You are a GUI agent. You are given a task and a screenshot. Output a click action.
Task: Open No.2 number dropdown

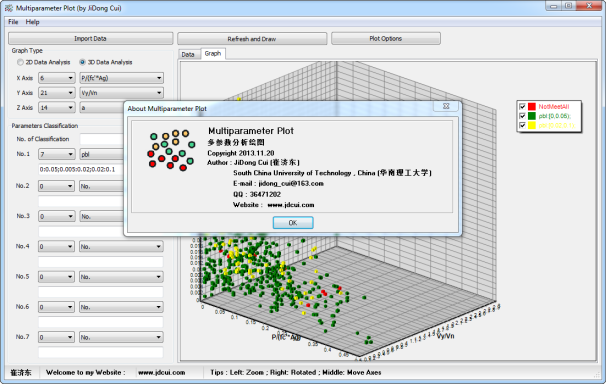(56, 186)
